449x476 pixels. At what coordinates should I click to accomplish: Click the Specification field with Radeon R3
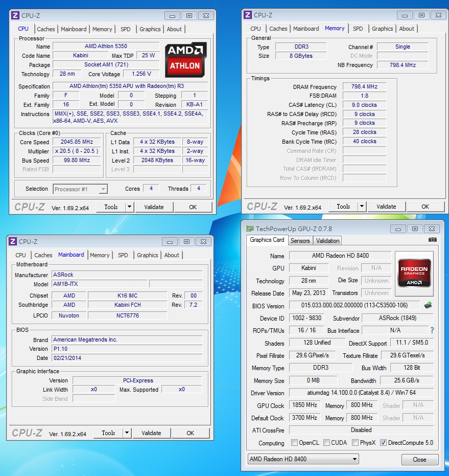pos(130,86)
